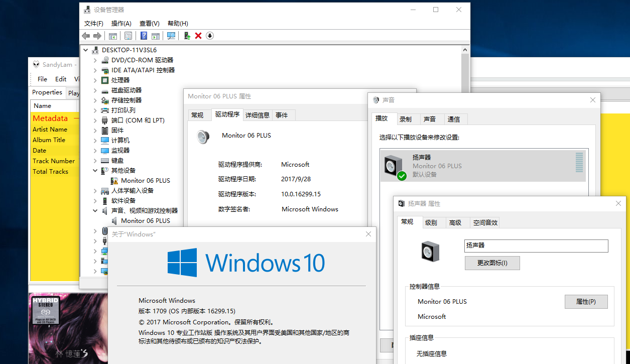Click the red X uninstall device icon
630x364 pixels.
coord(198,36)
